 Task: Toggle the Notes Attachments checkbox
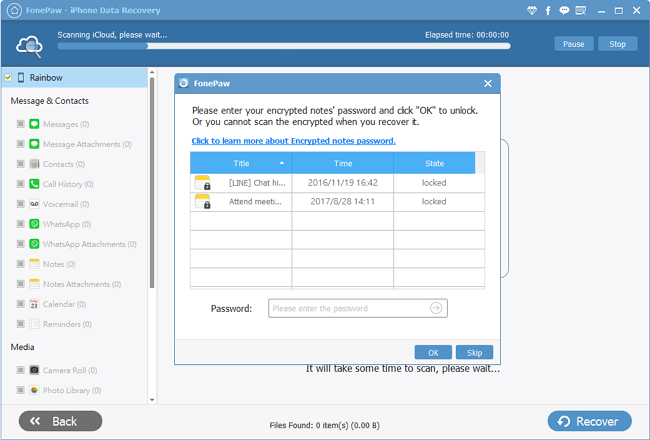click(x=20, y=284)
